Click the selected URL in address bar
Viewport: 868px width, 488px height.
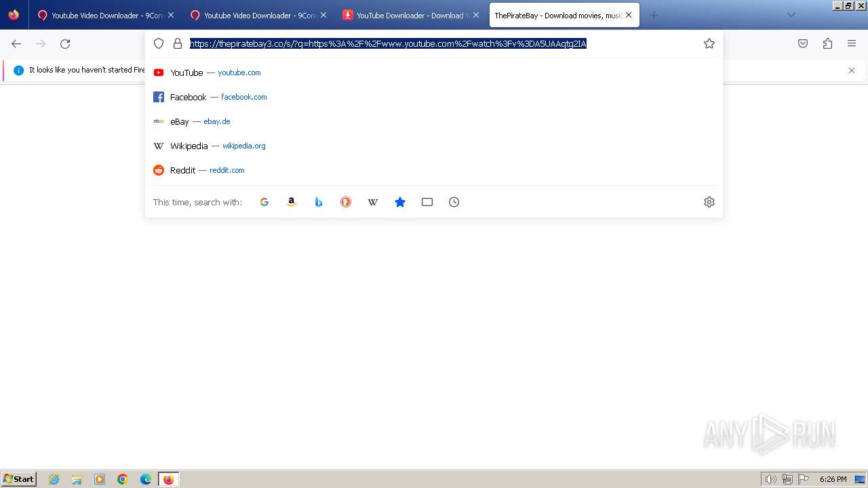388,43
